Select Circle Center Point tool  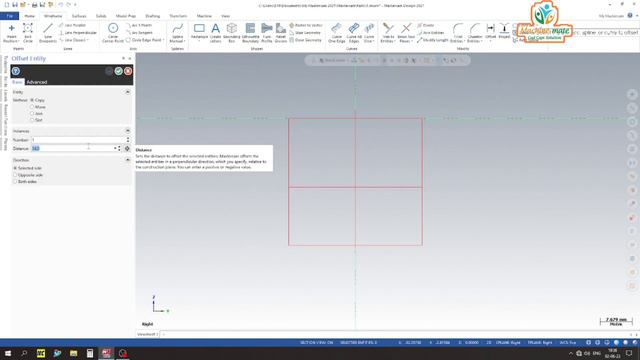[113, 33]
